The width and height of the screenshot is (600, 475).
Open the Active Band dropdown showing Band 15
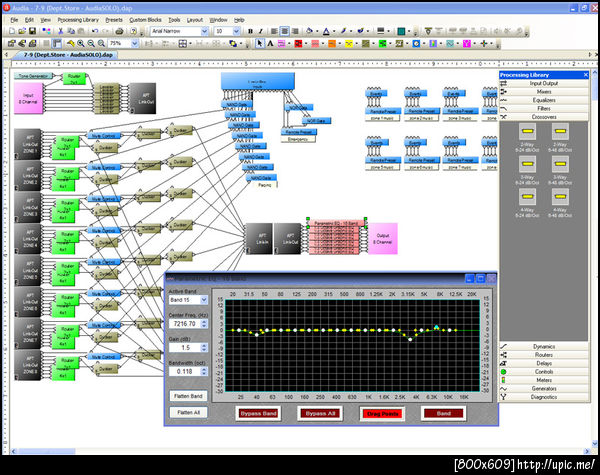204,300
